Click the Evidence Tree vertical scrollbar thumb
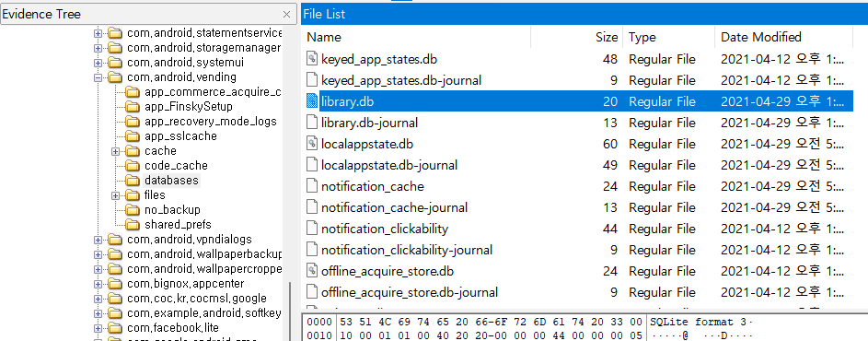 click(291, 311)
